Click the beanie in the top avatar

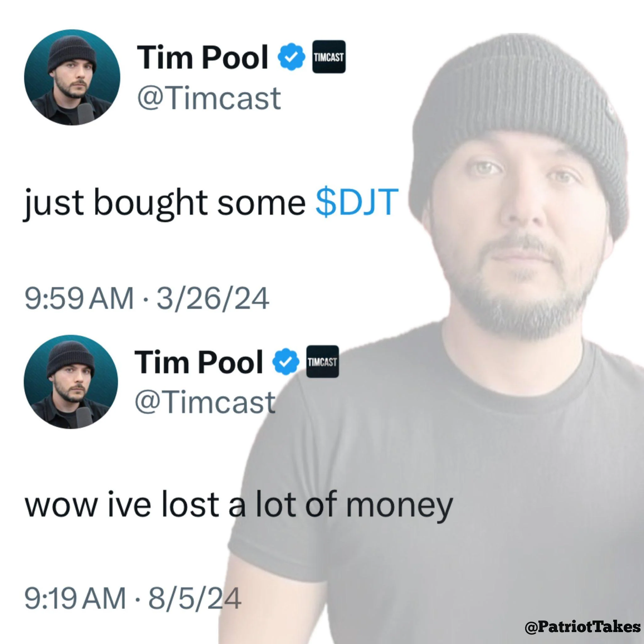(72, 53)
